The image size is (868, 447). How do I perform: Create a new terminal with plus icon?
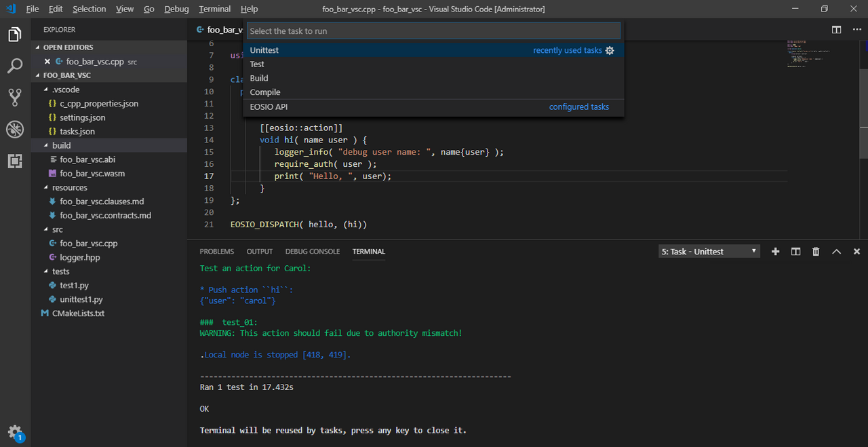776,252
